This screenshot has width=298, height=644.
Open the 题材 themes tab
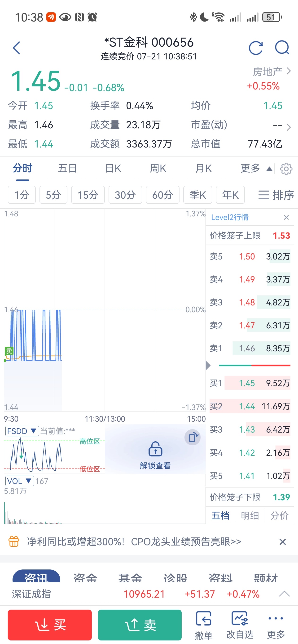pyautogui.click(x=266, y=577)
